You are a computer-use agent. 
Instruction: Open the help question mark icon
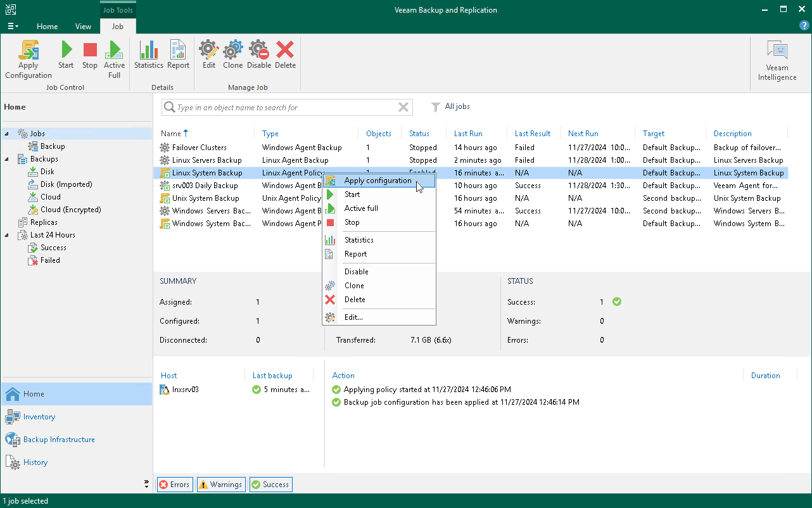804,25
